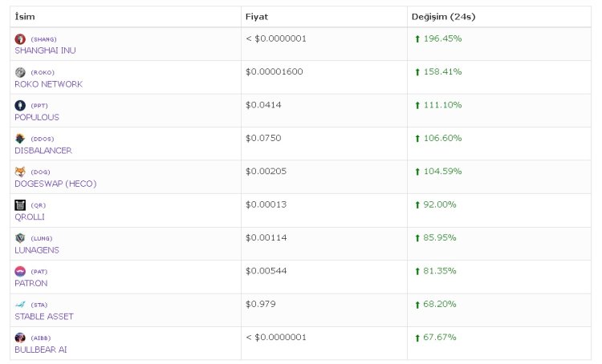Select BULLBEAR AI's price < $0.0000001
This screenshot has width=602, height=364.
276,338
